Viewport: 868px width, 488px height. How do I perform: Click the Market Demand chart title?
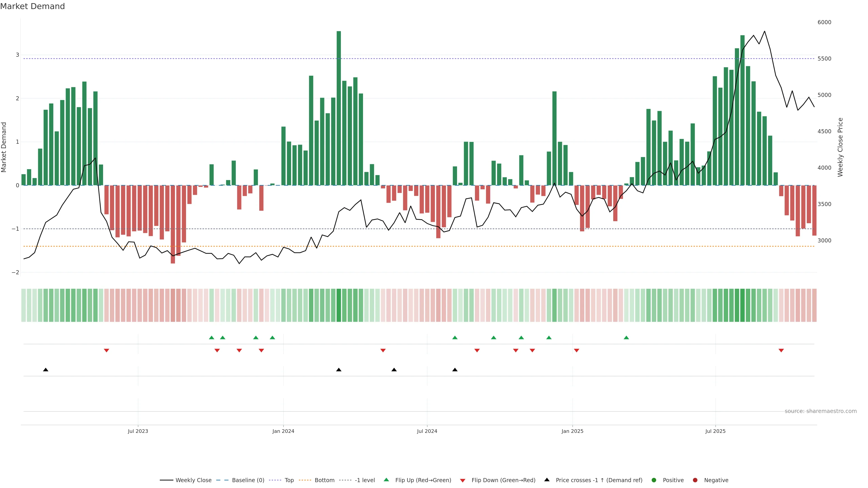pos(32,6)
